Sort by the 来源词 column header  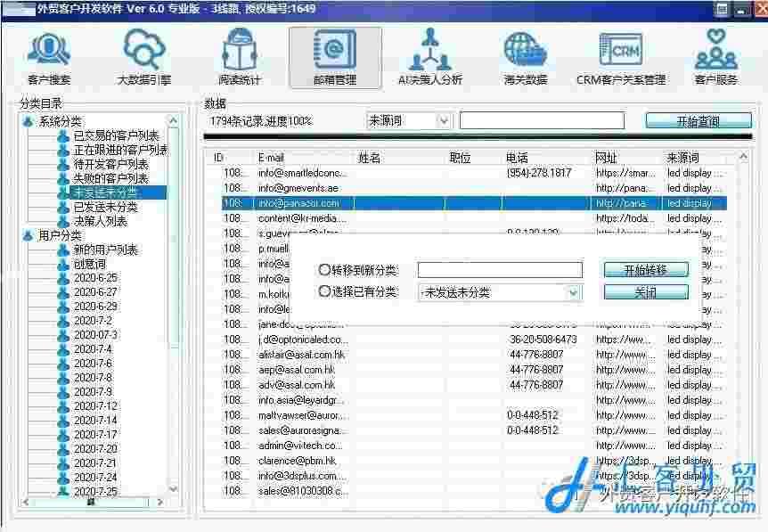pyautogui.click(x=682, y=158)
